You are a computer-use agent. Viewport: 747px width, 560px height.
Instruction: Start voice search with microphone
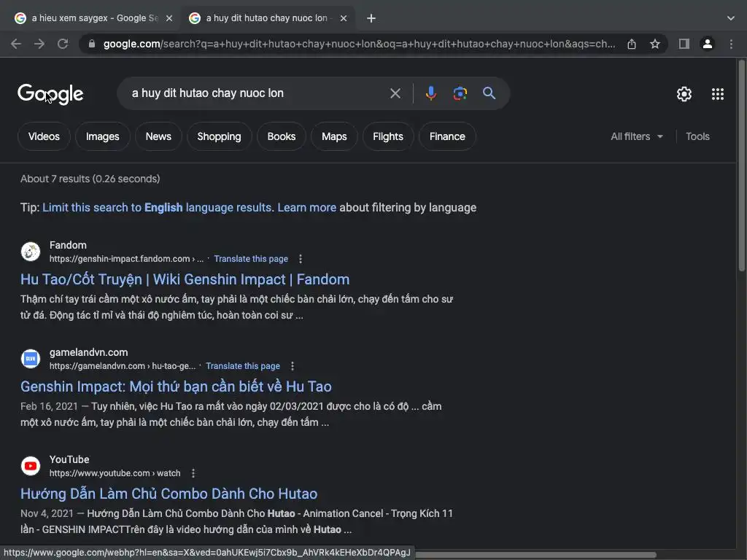430,93
